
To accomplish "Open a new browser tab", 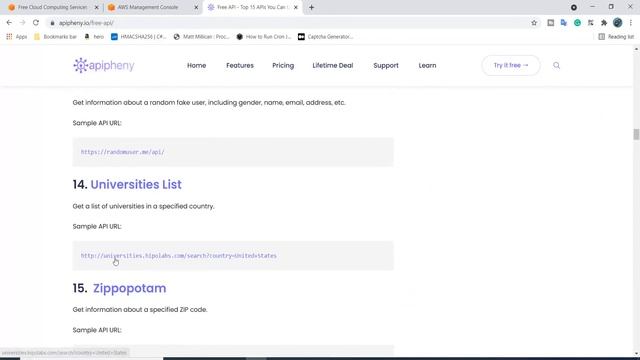I will pyautogui.click(x=311, y=7).
